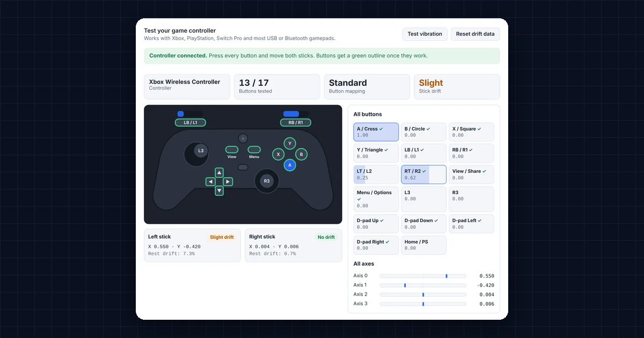Viewport: 644px width, 338px height.
Task: Click the Menu button pill on diagram
Action: [254, 150]
